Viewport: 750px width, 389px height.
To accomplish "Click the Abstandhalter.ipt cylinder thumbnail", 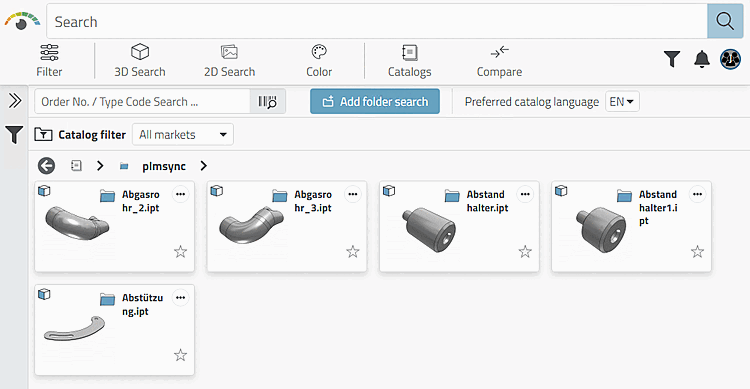I will point(429,229).
